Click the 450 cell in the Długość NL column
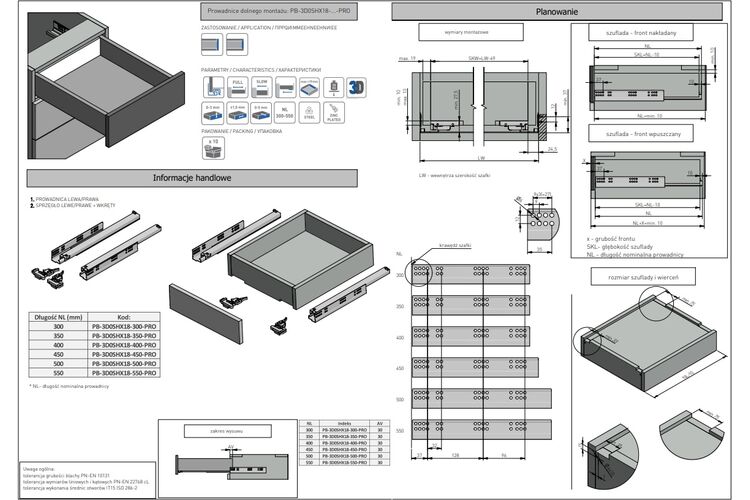 pyautogui.click(x=58, y=355)
